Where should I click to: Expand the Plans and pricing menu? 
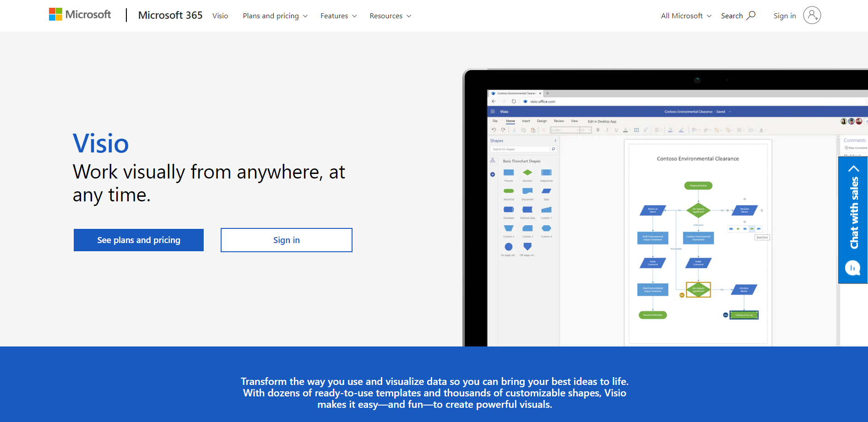coord(275,16)
